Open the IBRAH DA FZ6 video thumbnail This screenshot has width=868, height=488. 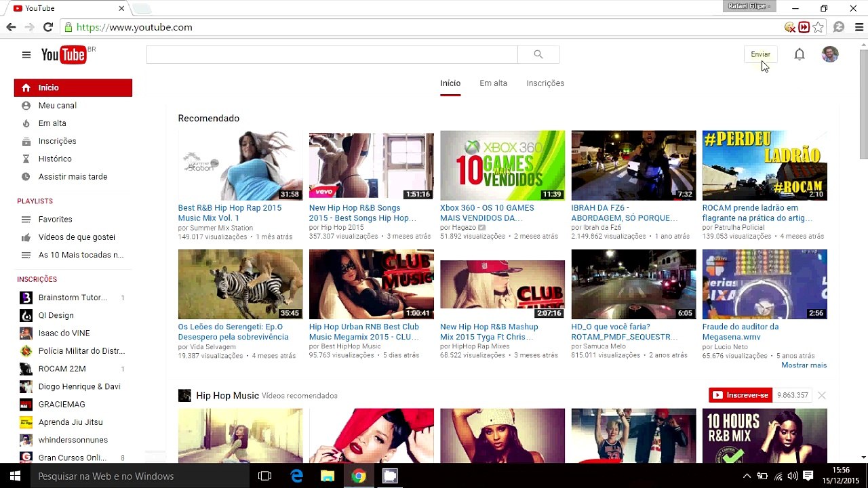point(633,165)
